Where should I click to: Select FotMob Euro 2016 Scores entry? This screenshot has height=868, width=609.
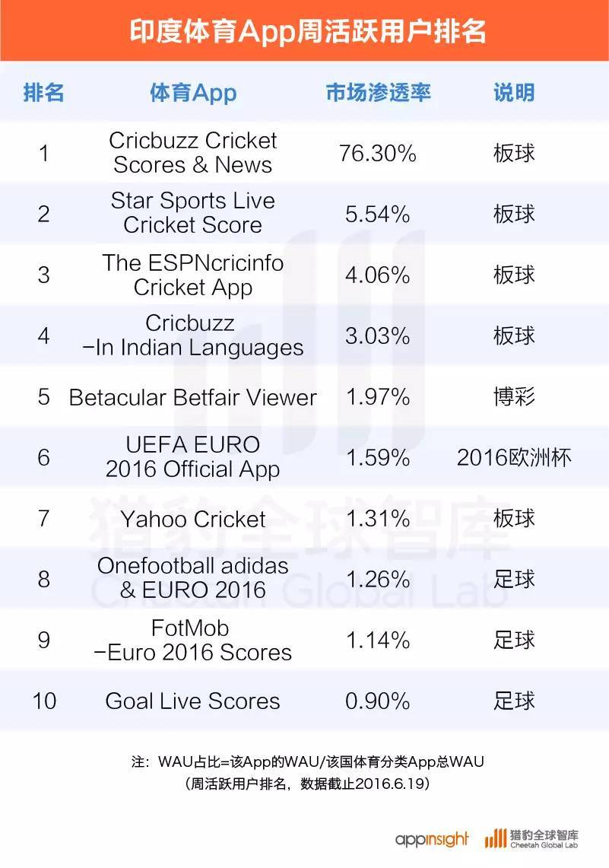click(192, 640)
